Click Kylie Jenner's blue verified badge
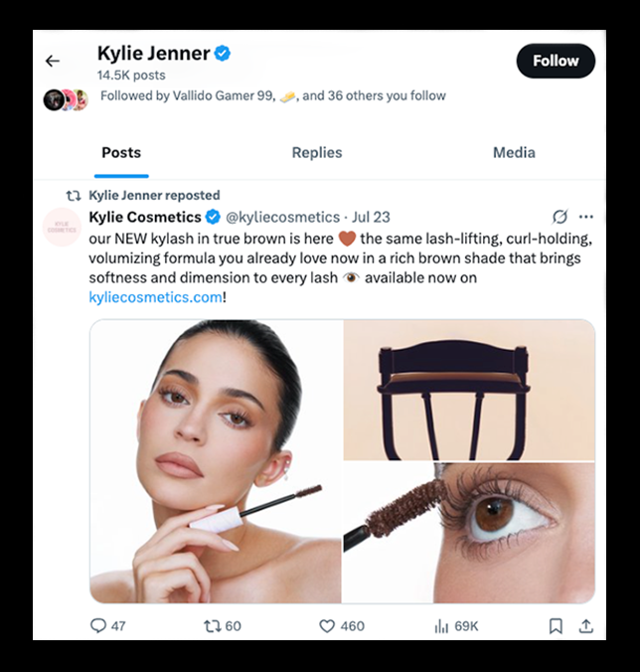Viewport: 640px width, 672px height. coord(223,54)
